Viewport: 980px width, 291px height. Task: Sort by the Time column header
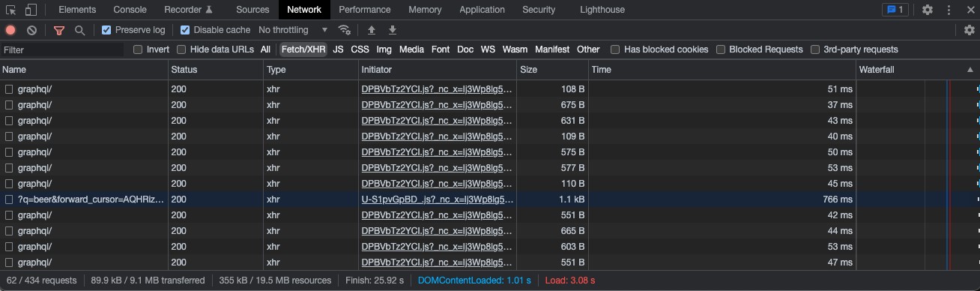[722, 70]
